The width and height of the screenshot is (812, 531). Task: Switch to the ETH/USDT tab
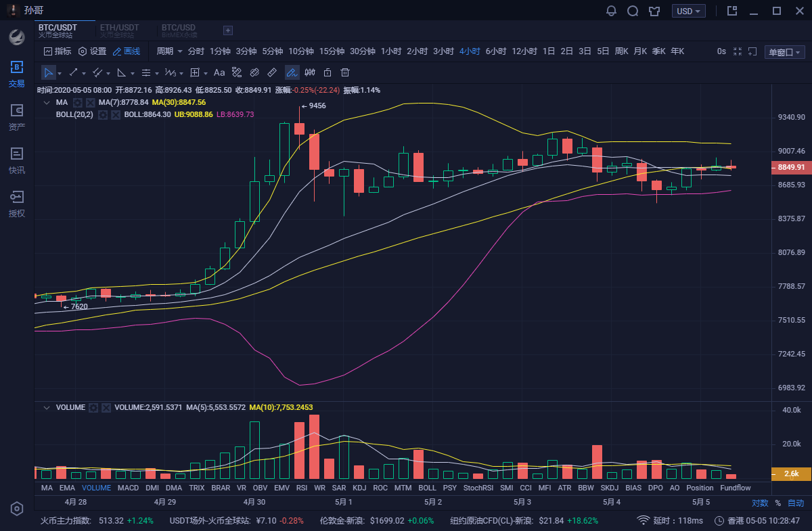(x=119, y=30)
